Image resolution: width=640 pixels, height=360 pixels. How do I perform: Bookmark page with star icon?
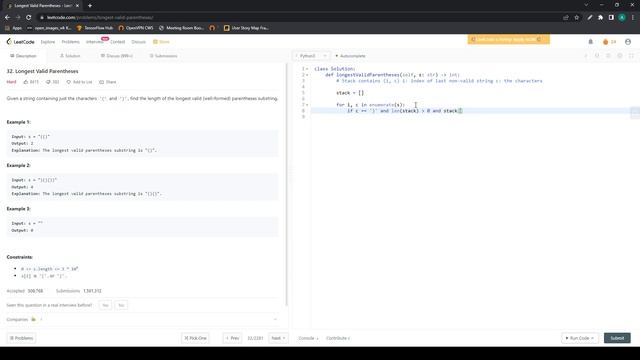coord(577,18)
